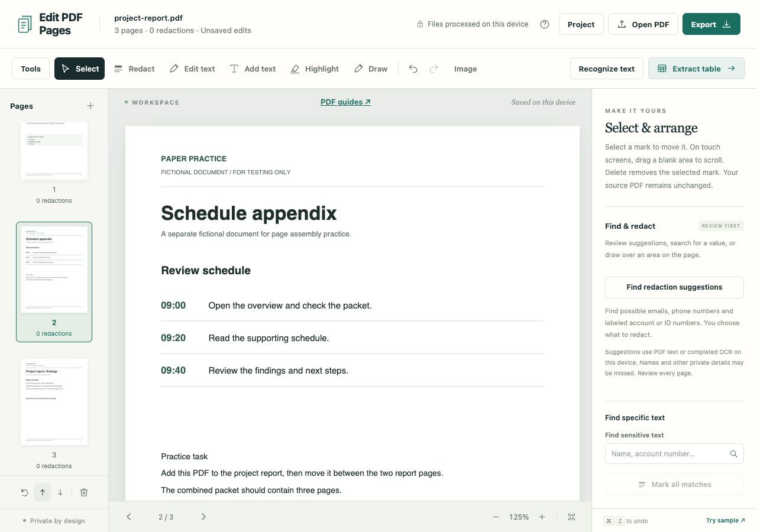Screen dimensions: 757x532
Task: Add a new page with plus icon
Action: coord(90,106)
